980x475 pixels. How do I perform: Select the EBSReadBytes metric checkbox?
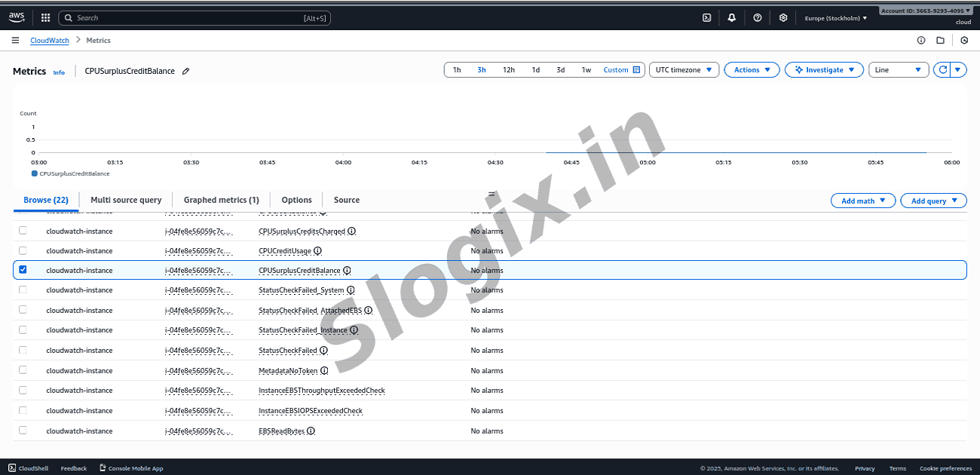[x=23, y=431]
